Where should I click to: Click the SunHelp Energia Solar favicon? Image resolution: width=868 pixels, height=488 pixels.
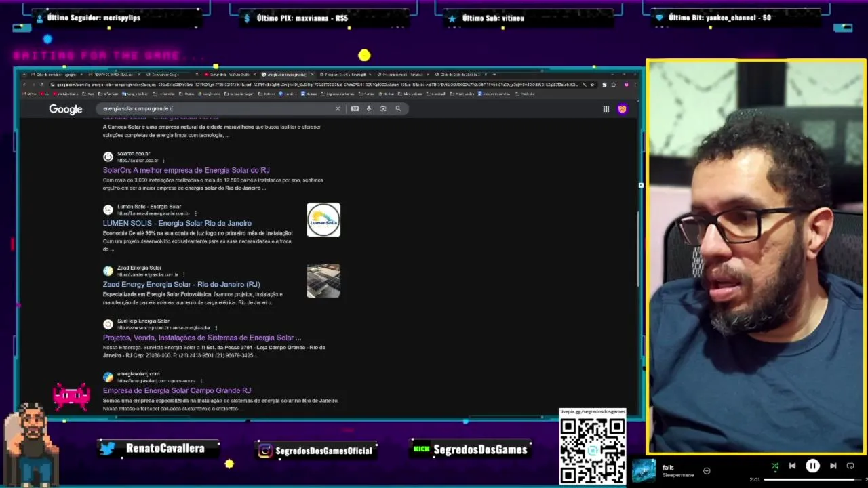click(x=108, y=324)
